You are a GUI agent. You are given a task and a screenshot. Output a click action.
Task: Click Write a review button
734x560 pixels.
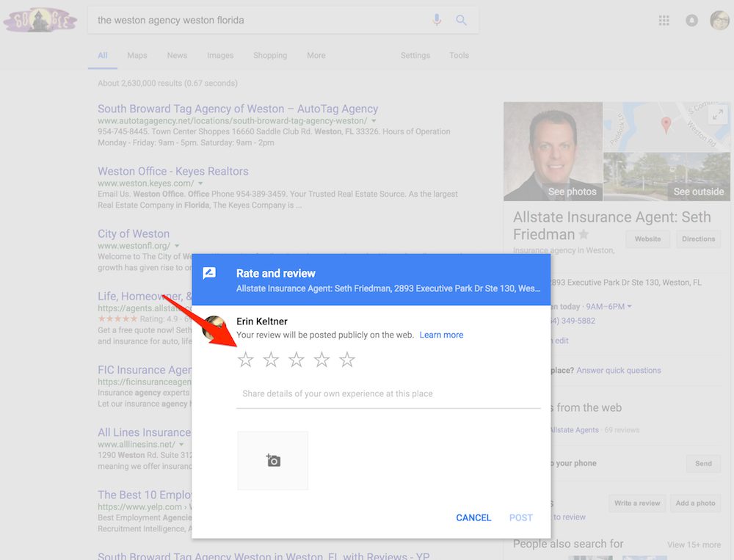pyautogui.click(x=636, y=503)
